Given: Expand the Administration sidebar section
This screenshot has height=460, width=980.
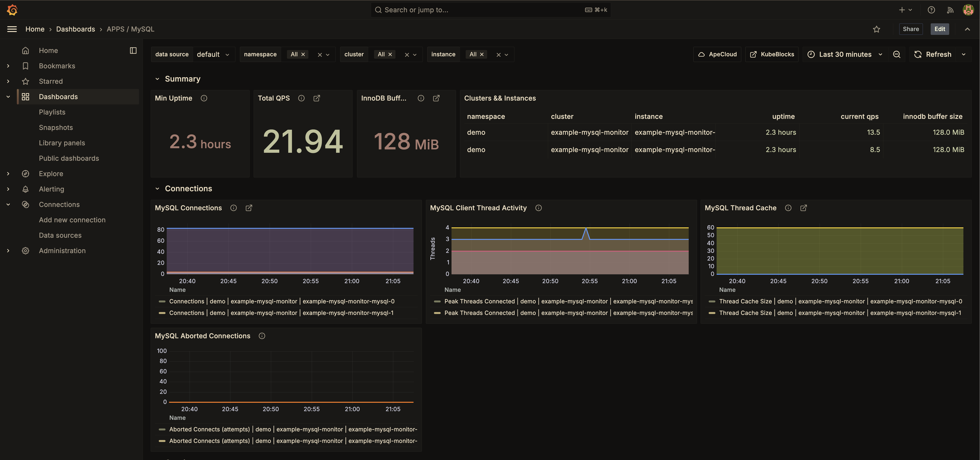Looking at the screenshot, I should 8,251.
